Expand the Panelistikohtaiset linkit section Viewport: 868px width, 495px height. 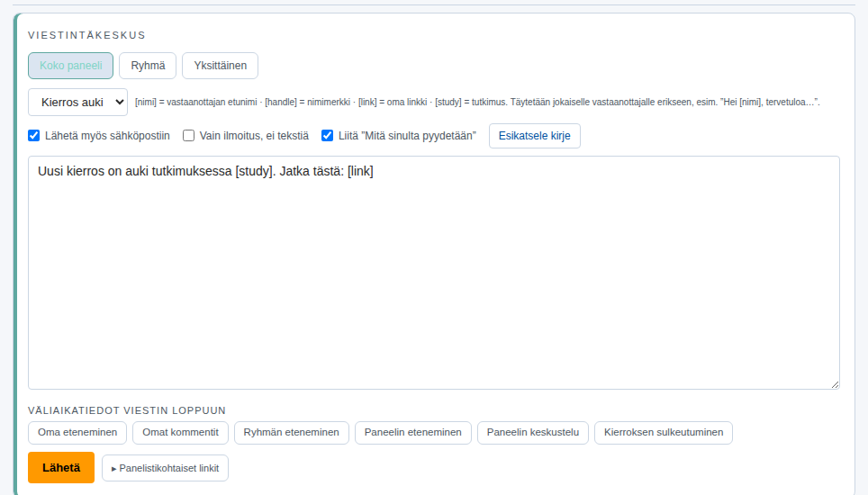click(165, 468)
